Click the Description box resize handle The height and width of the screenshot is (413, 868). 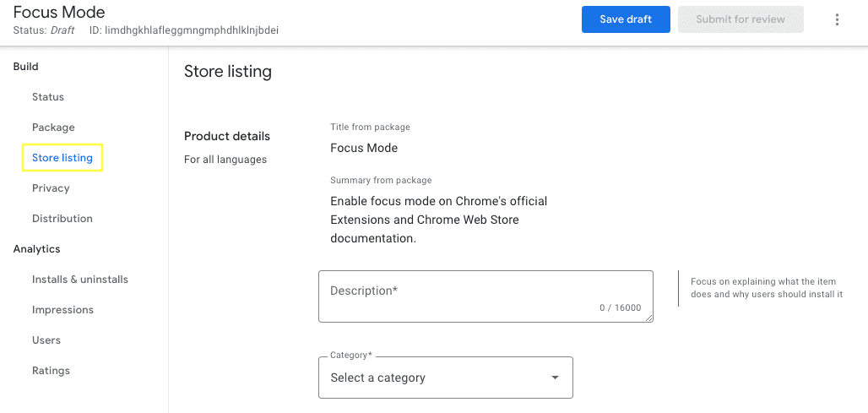tap(648, 318)
